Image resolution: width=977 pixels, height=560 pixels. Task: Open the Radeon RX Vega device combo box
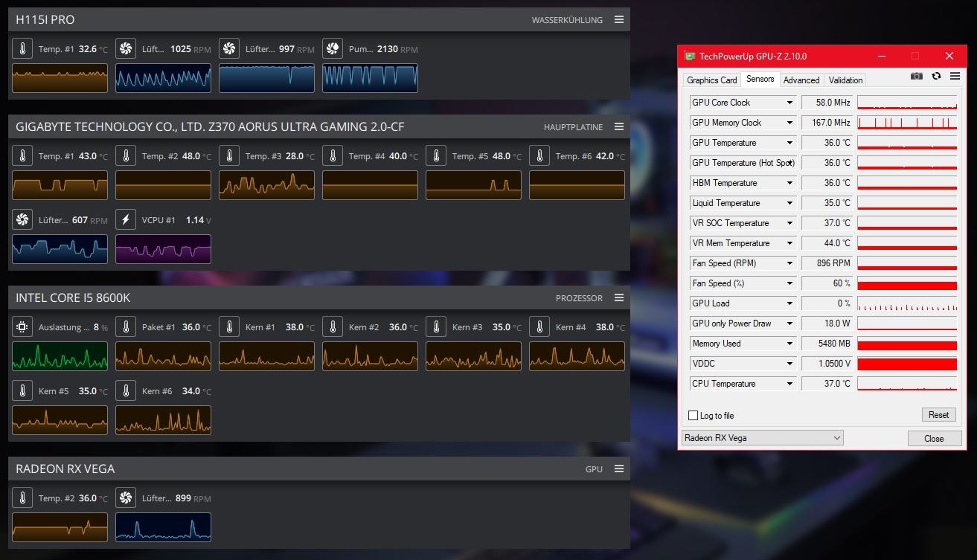pyautogui.click(x=763, y=438)
